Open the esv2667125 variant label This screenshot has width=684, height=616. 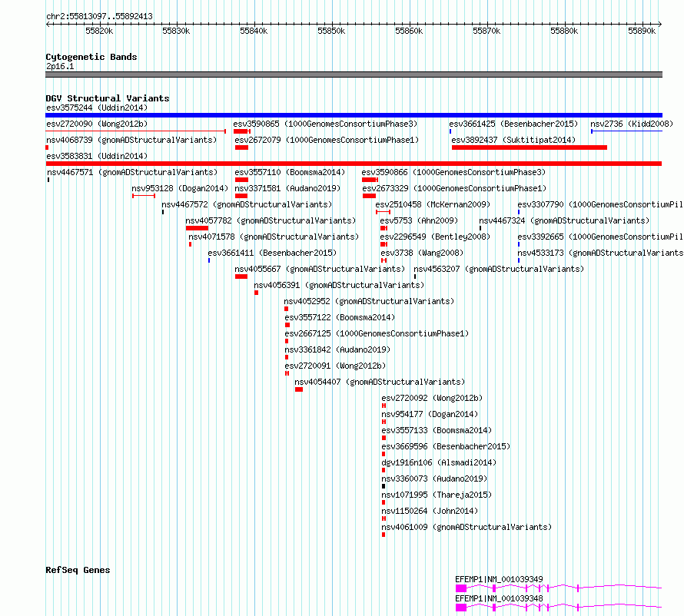click(x=377, y=333)
